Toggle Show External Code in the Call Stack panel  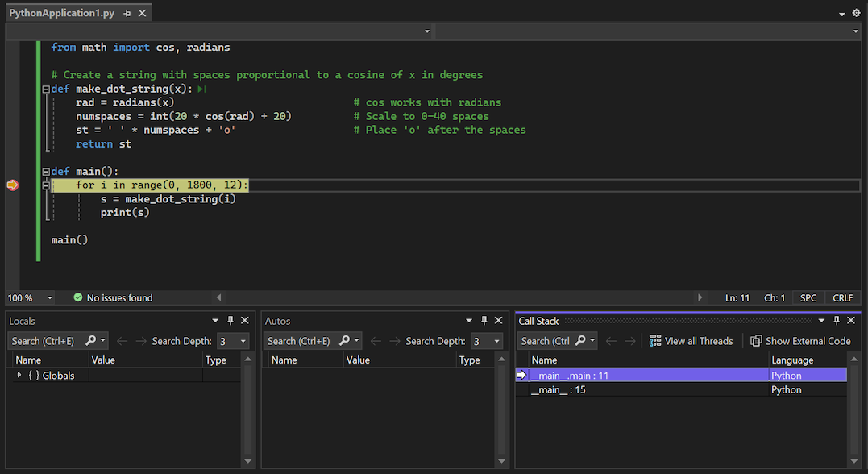pyautogui.click(x=800, y=341)
